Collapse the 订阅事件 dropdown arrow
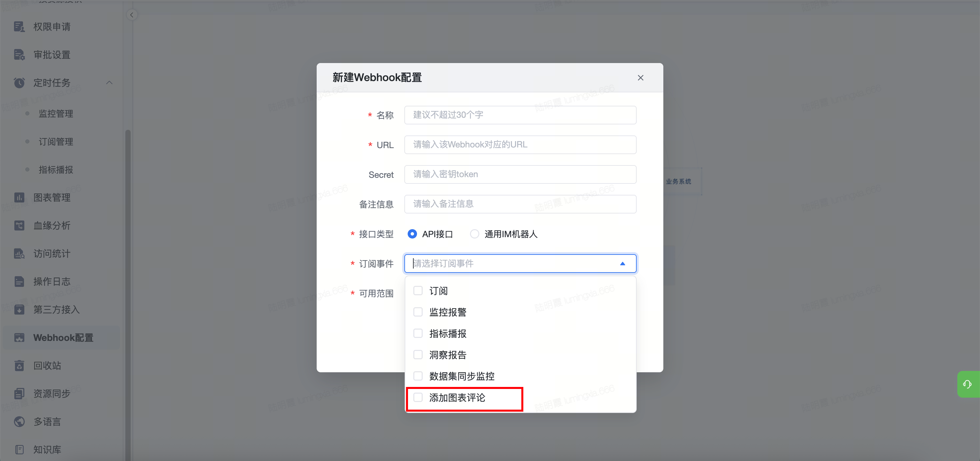Image resolution: width=980 pixels, height=461 pixels. click(x=622, y=264)
